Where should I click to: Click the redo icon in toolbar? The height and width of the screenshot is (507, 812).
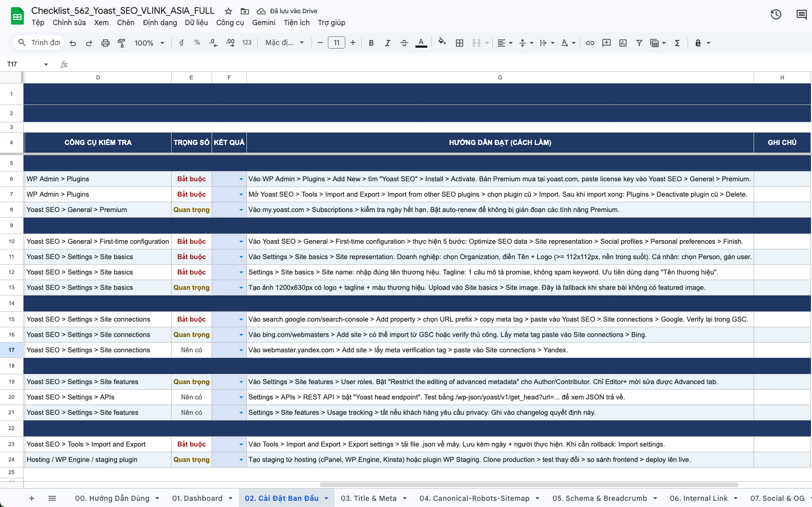tap(89, 43)
